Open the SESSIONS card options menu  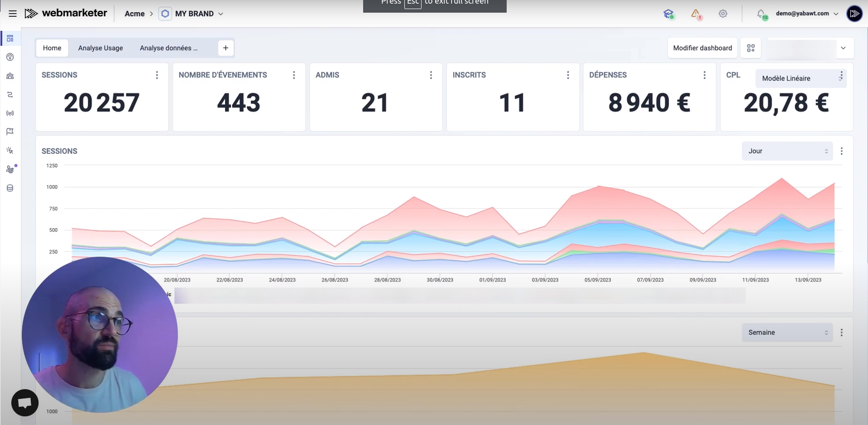pos(157,75)
